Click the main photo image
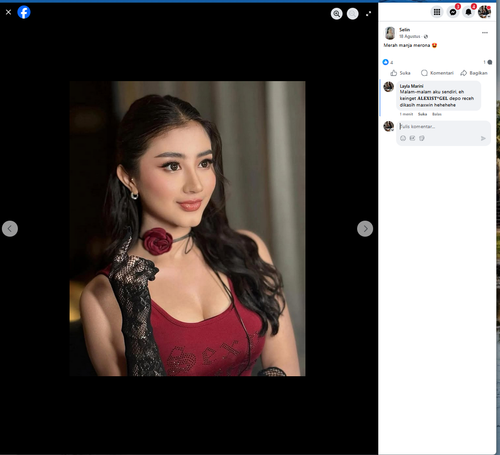This screenshot has height=455, width=500. (187, 229)
